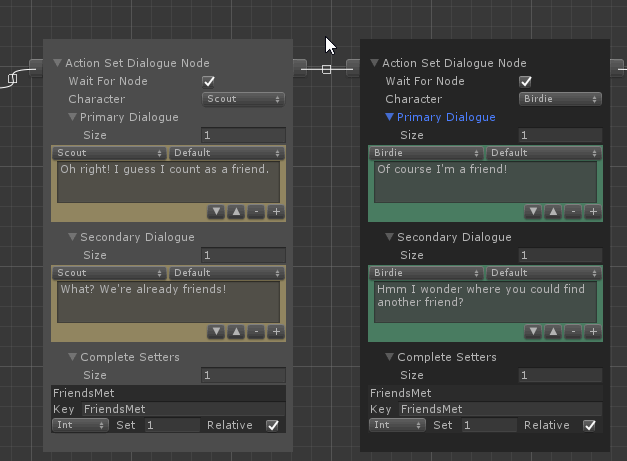Image resolution: width=627 pixels, height=461 pixels.
Task: Click the Set value field in Scout node
Action: pyautogui.click(x=172, y=425)
